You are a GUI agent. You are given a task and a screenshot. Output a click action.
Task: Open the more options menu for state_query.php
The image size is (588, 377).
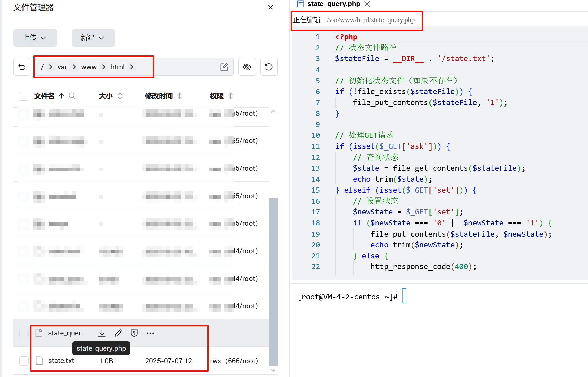[150, 333]
